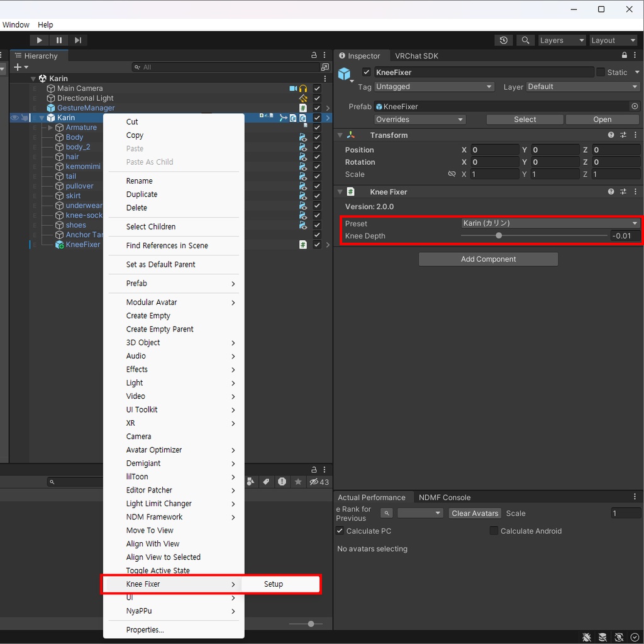Open the global search magnifier icon

525,40
